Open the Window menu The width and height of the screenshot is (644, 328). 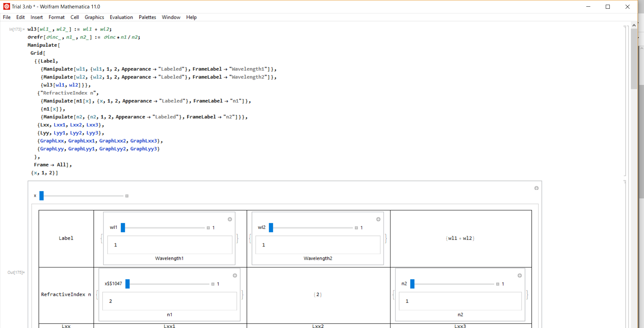171,17
